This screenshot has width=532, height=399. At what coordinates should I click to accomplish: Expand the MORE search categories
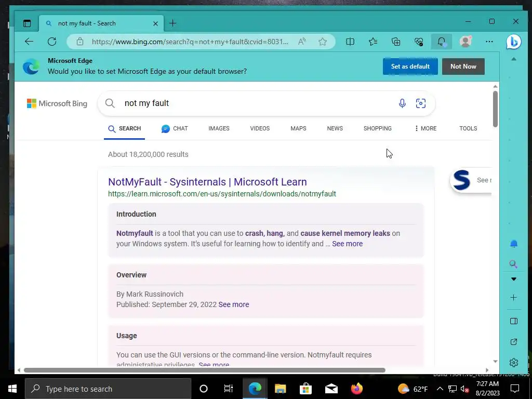425,129
